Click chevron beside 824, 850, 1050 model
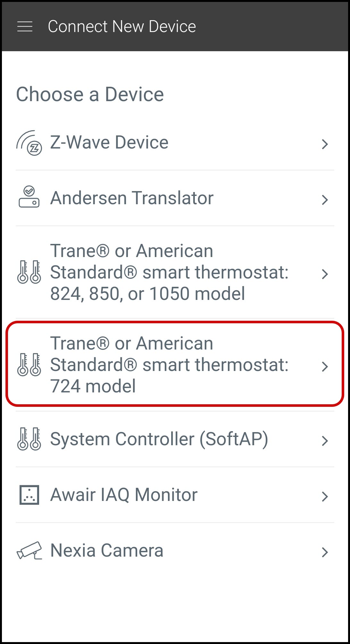350x644 pixels. [x=325, y=274]
